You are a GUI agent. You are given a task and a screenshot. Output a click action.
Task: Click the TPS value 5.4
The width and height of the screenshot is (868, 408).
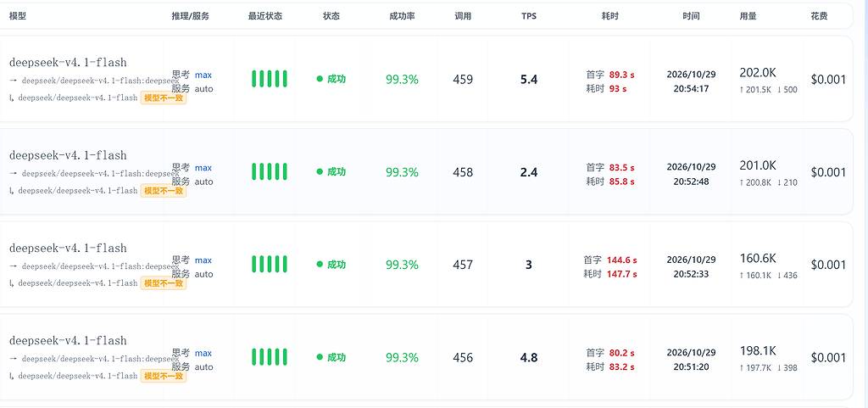point(529,80)
